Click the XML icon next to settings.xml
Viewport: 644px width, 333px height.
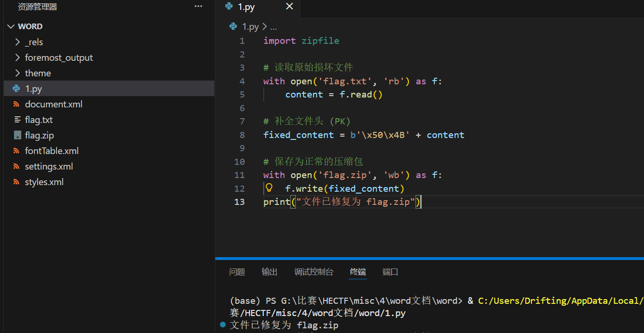click(x=16, y=166)
